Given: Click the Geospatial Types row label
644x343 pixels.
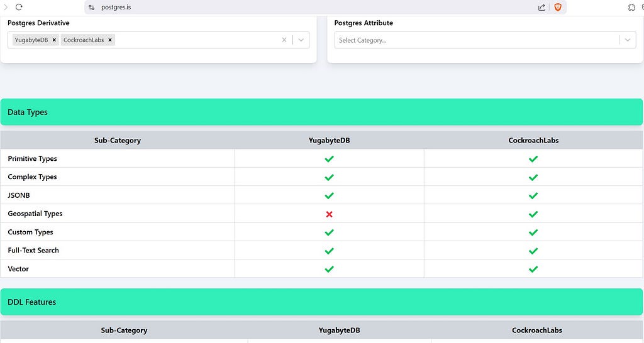Looking at the screenshot, I should (x=35, y=214).
